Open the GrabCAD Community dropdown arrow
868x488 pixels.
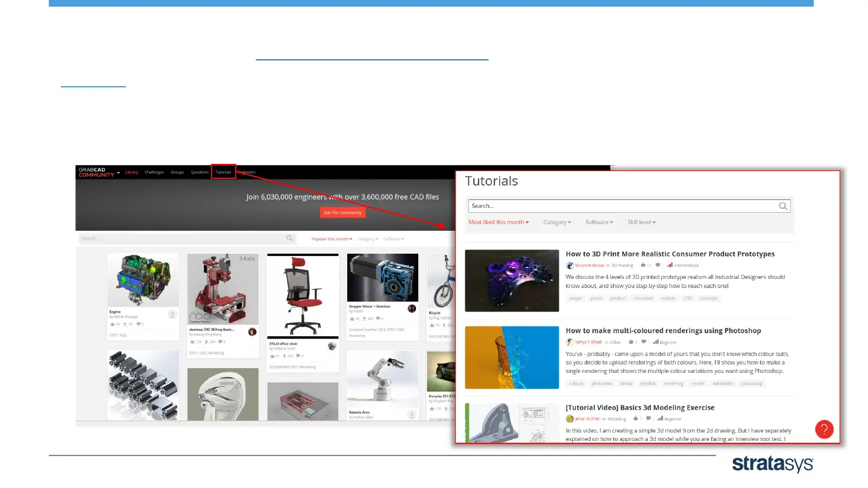(x=119, y=173)
